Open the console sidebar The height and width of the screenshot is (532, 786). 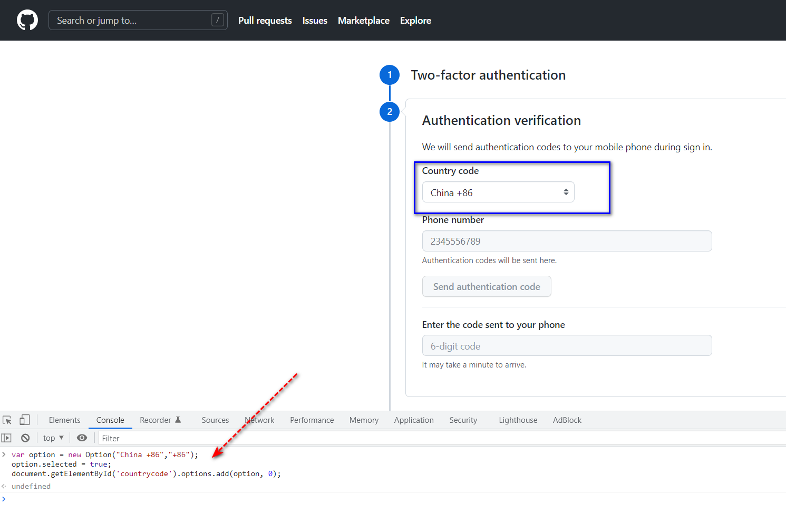(6, 438)
